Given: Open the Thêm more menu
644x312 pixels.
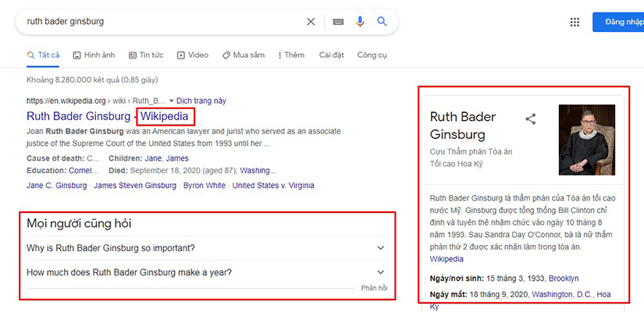Looking at the screenshot, I should [291, 55].
